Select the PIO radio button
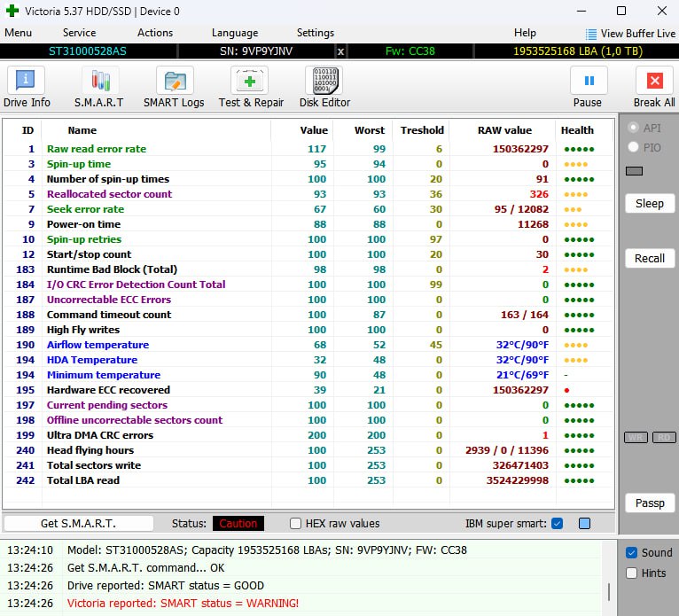Image resolution: width=679 pixels, height=616 pixels. click(633, 147)
